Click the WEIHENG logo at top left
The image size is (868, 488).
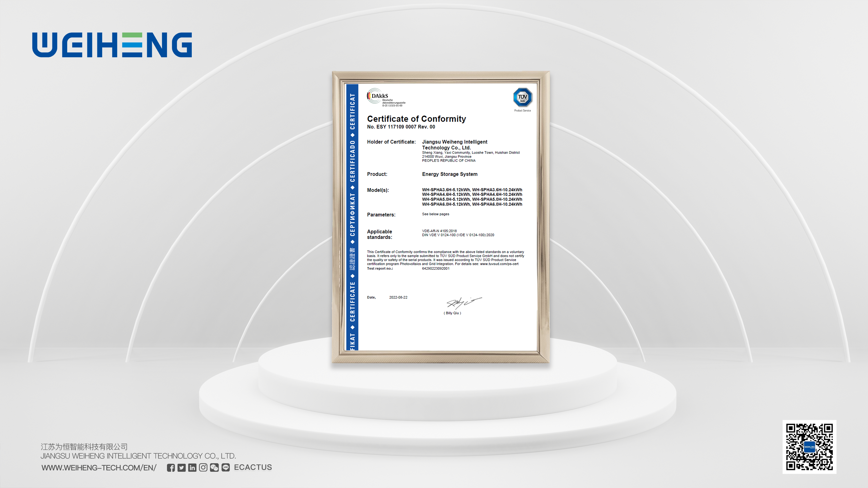112,45
